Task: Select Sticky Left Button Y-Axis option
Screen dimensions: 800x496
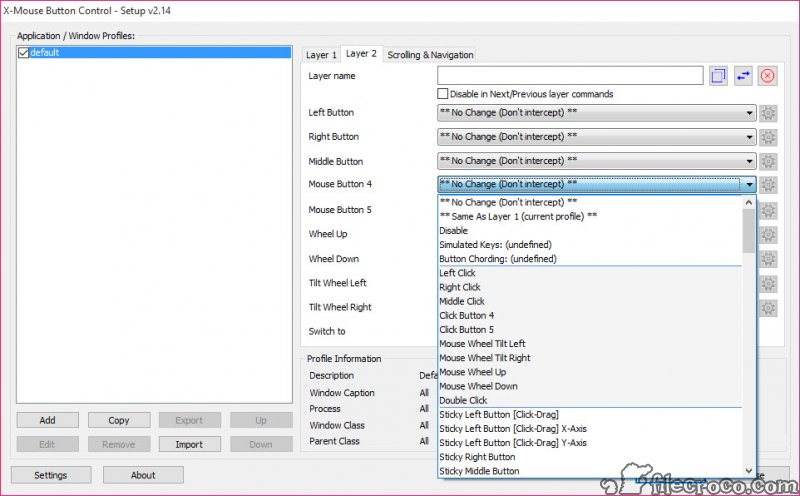Action: [590, 443]
